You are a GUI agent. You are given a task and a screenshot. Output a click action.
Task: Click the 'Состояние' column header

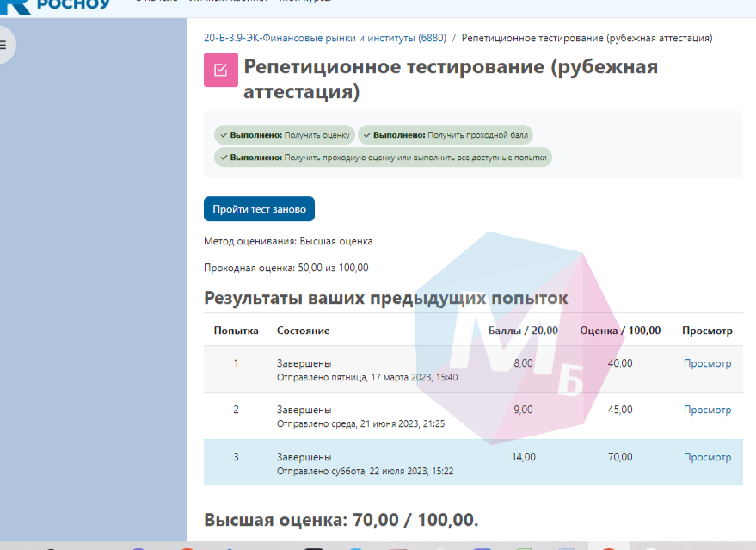click(303, 331)
